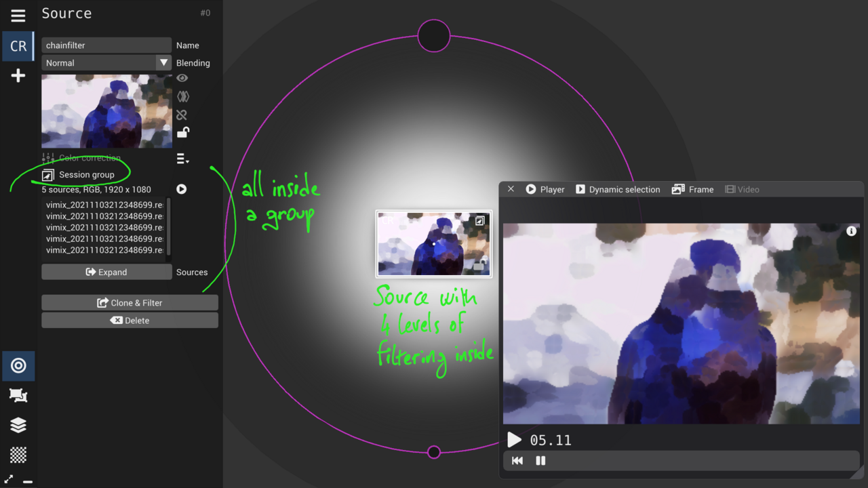868x488 pixels.
Task: Toggle the broken link icon
Action: [182, 115]
